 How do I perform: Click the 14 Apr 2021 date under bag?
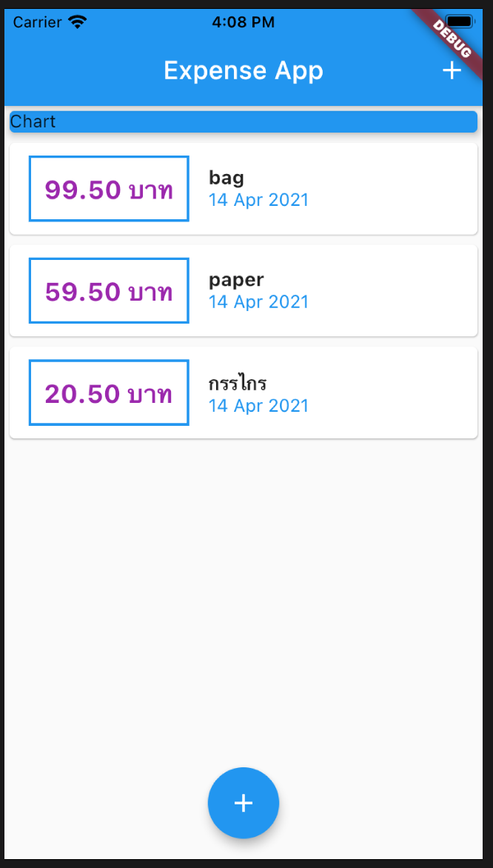258,200
